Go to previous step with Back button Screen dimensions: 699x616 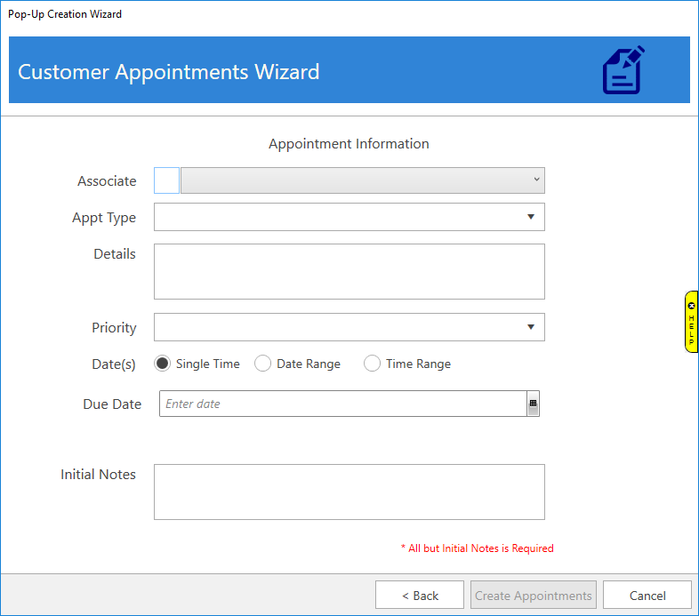pyautogui.click(x=420, y=596)
